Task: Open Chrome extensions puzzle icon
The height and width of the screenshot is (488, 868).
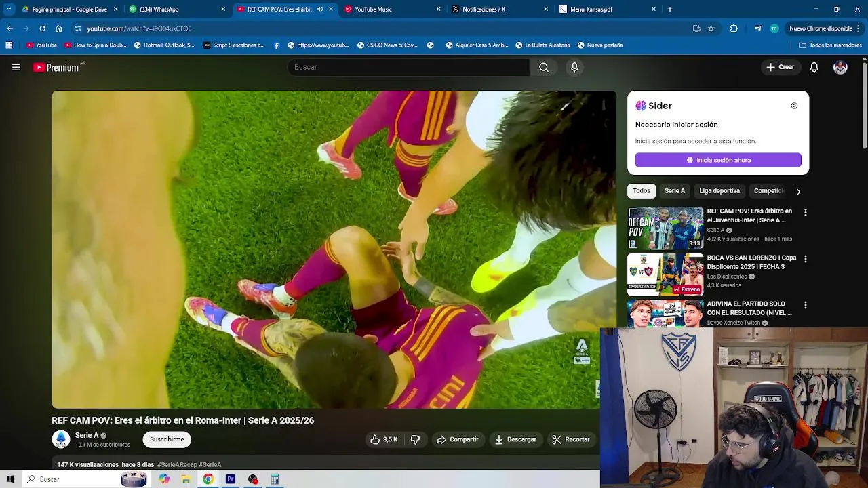Action: 734,28
